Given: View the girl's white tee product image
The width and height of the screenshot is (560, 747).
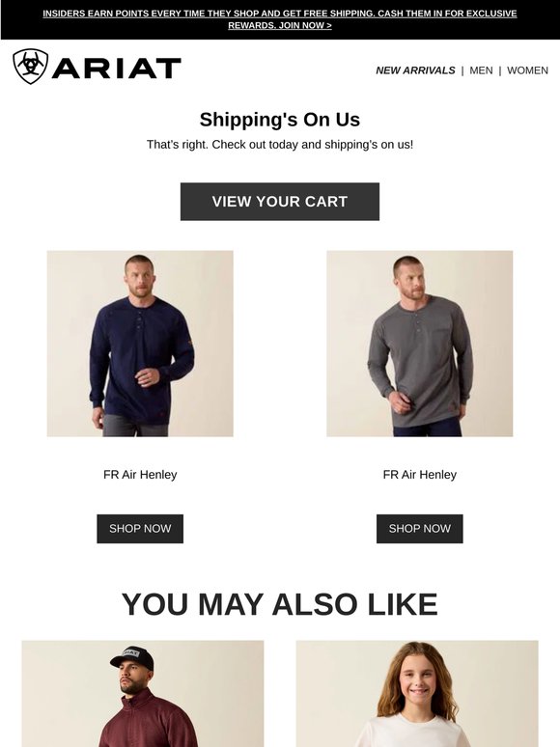Looking at the screenshot, I should tap(417, 694).
